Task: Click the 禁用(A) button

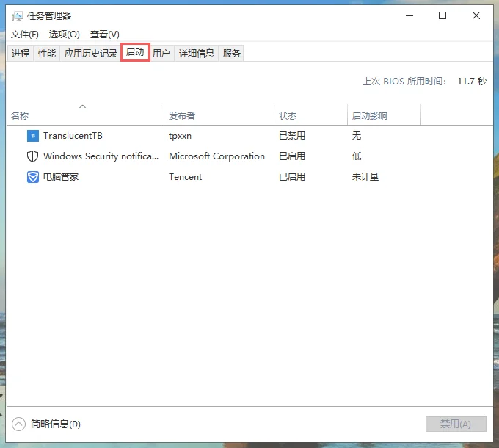Action: click(x=456, y=424)
